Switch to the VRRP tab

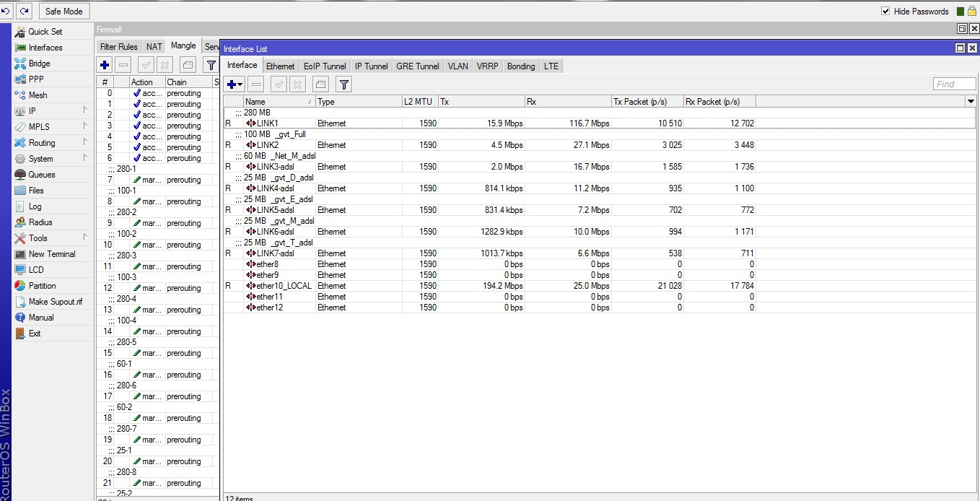tap(487, 66)
